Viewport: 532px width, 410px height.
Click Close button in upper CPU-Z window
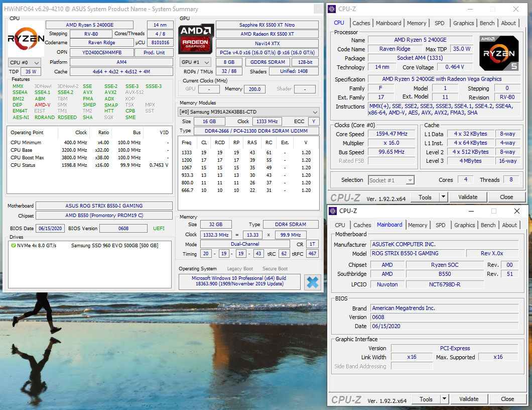pos(506,197)
